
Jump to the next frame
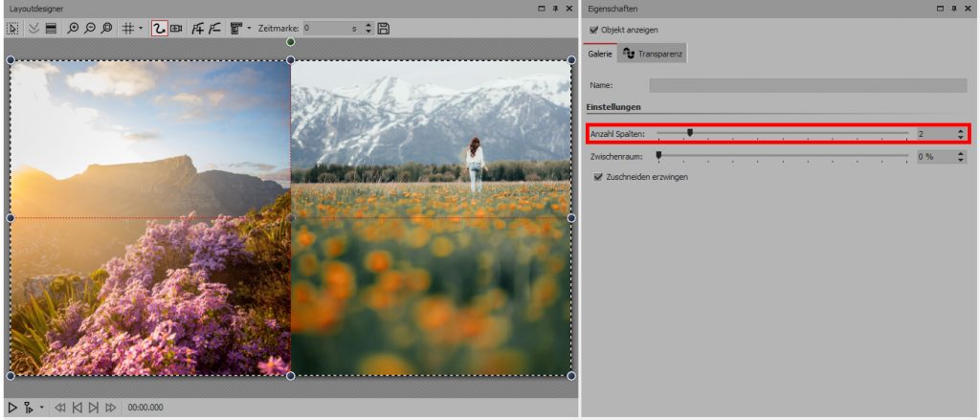tap(93, 408)
